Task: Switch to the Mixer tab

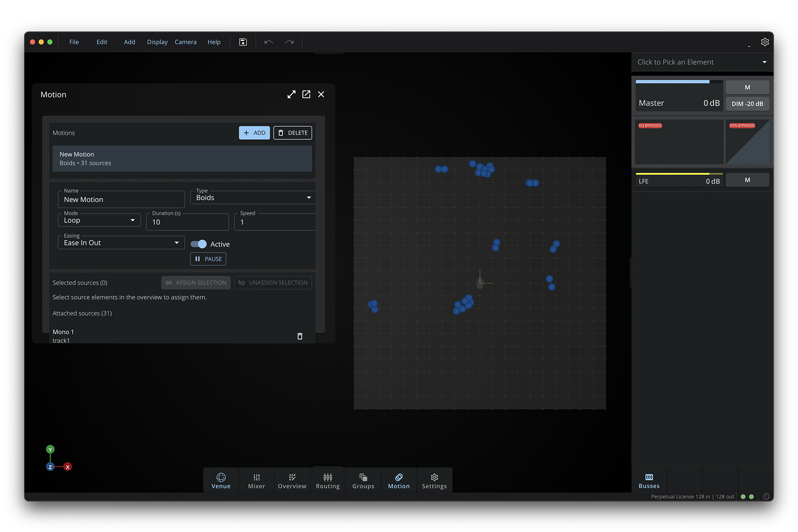Action: click(x=256, y=481)
